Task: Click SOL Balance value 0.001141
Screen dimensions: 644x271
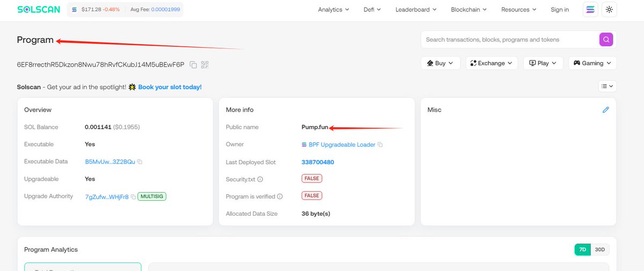Action: [x=98, y=127]
